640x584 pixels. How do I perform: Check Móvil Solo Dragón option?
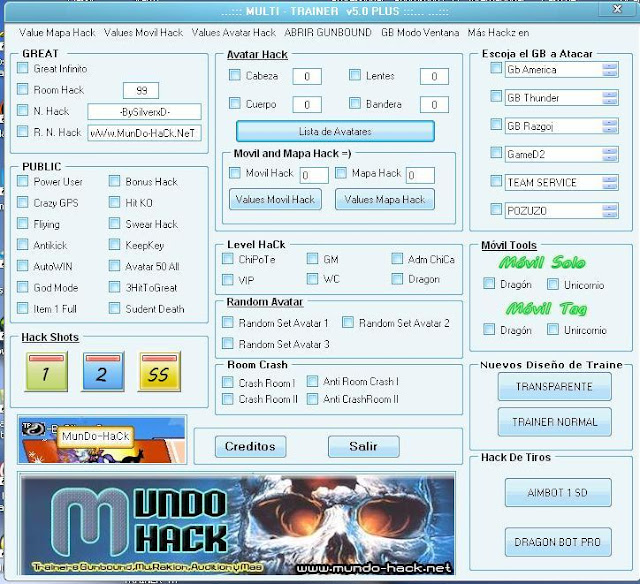point(489,283)
